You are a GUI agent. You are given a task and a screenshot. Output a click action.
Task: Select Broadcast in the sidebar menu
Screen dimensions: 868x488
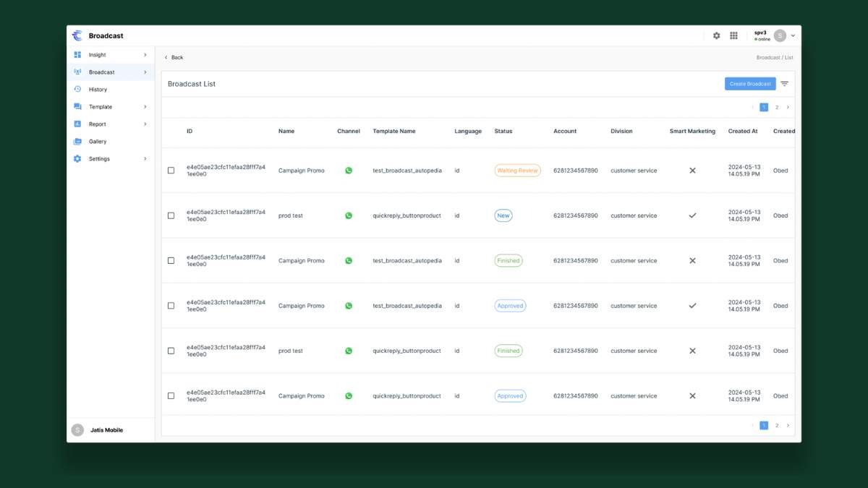(102, 72)
